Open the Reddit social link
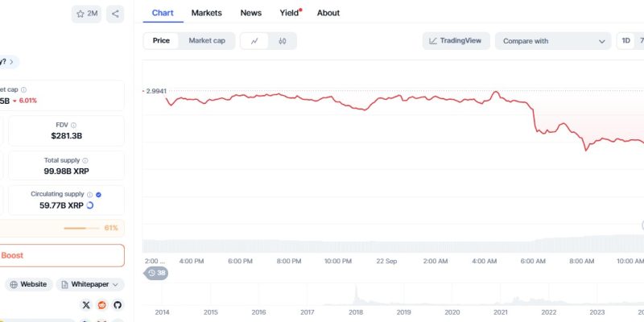644x322 pixels. coord(101,305)
